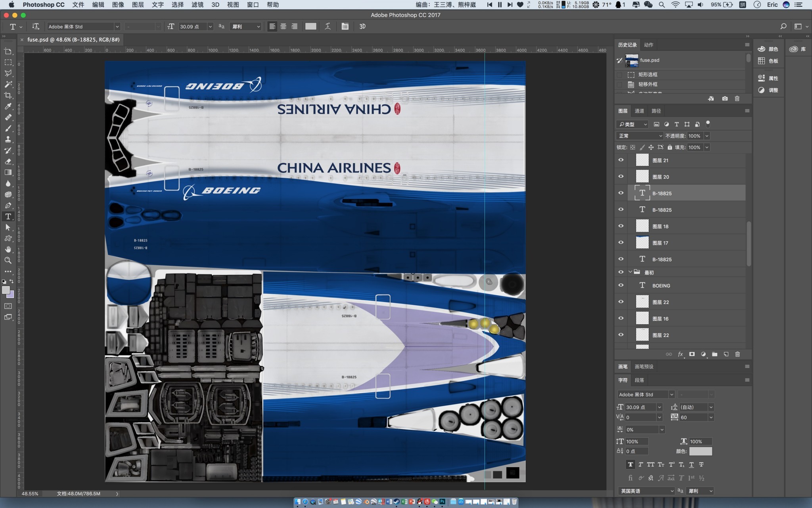Select the Rectangular Marquee tool
Image resolution: width=812 pixels, height=508 pixels.
(8, 62)
